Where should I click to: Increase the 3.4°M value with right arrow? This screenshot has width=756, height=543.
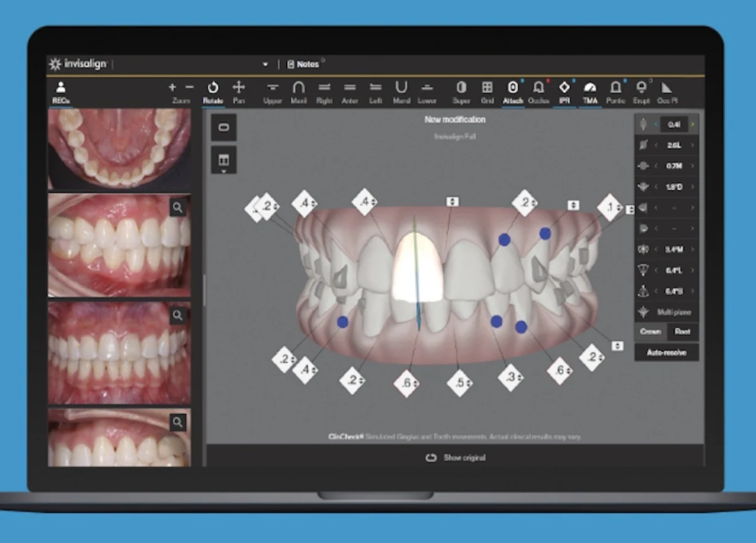point(692,249)
